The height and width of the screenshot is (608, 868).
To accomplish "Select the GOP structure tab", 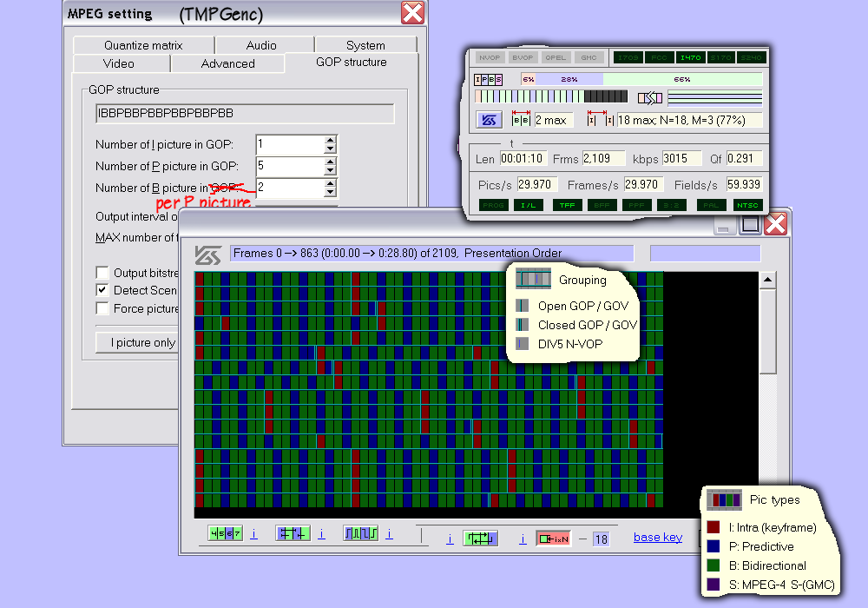I will click(352, 62).
